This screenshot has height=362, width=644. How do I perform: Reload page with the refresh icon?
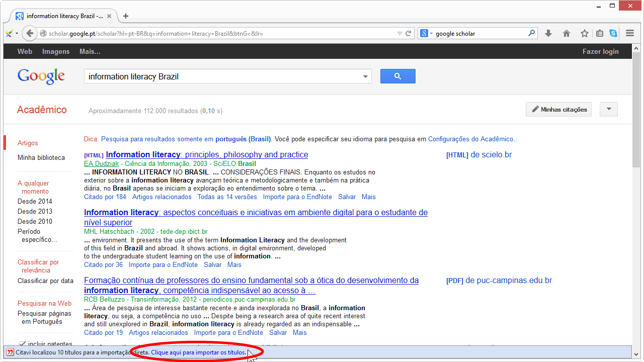click(409, 34)
